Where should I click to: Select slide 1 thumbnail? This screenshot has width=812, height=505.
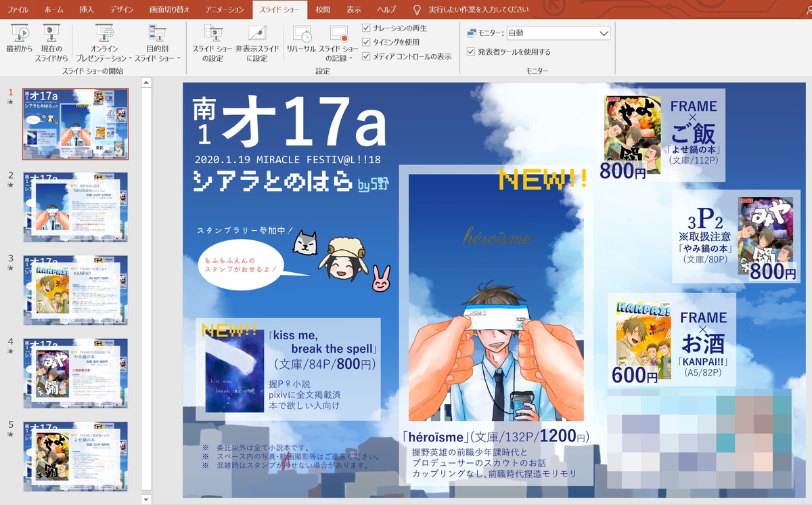pyautogui.click(x=75, y=123)
